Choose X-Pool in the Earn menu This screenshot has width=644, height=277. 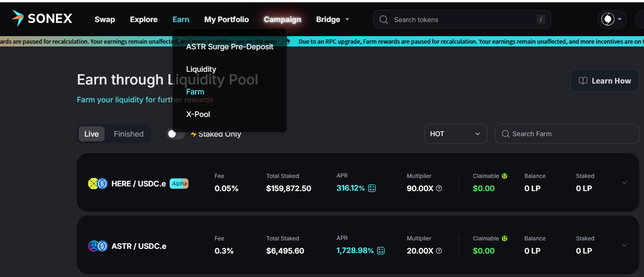tap(198, 114)
